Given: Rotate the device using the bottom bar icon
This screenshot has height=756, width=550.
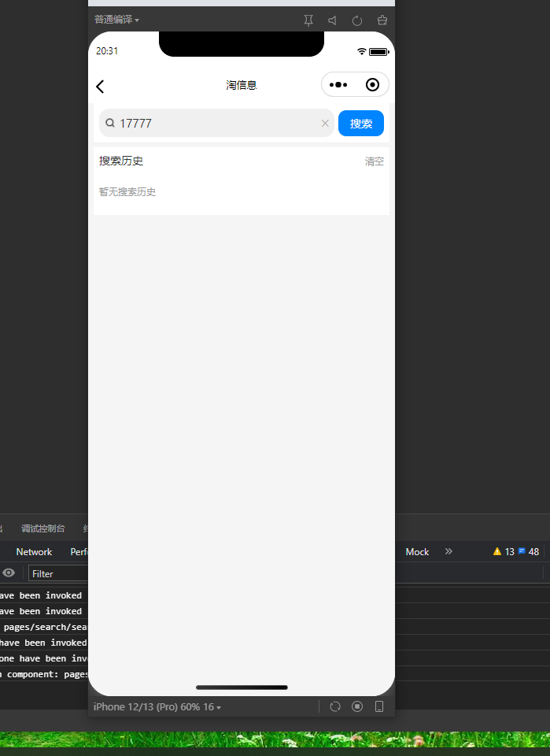Looking at the screenshot, I should 335,707.
